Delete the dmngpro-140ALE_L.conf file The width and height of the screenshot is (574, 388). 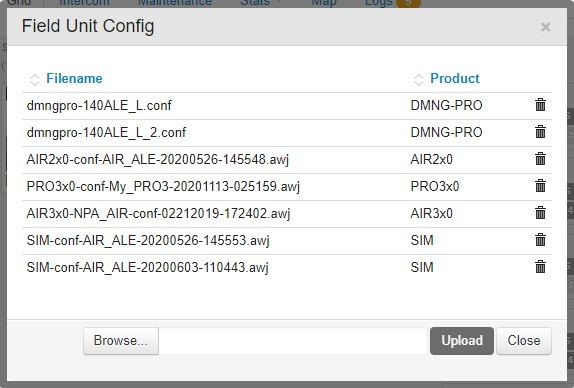click(x=540, y=105)
